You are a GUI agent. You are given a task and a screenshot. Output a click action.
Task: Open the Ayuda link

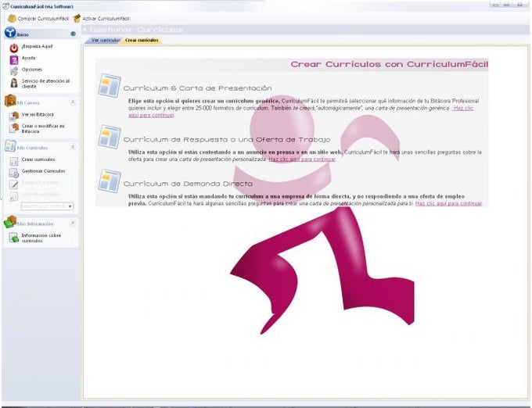point(28,58)
